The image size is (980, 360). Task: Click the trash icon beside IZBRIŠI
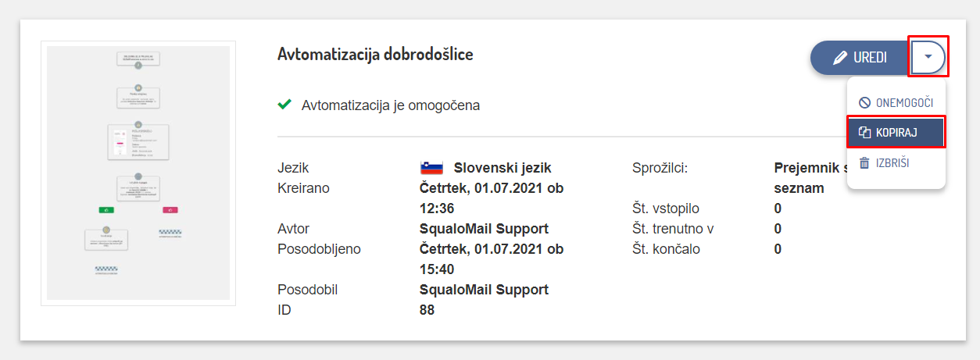click(864, 163)
